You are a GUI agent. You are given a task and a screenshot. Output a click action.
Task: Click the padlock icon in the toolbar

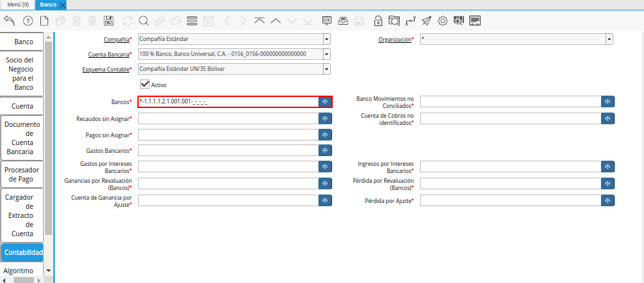click(x=378, y=21)
